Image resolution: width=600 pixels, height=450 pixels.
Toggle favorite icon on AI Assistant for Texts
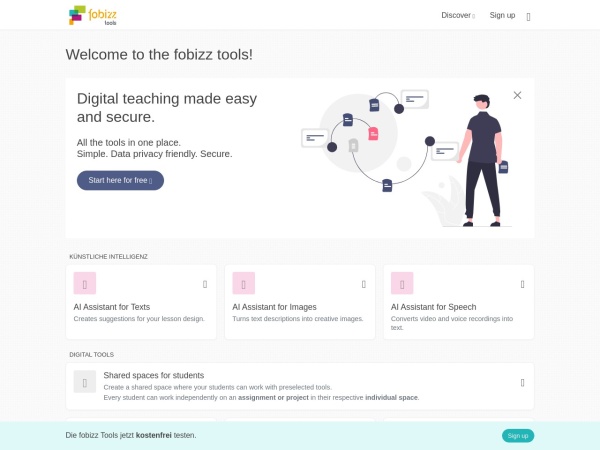coord(205,284)
